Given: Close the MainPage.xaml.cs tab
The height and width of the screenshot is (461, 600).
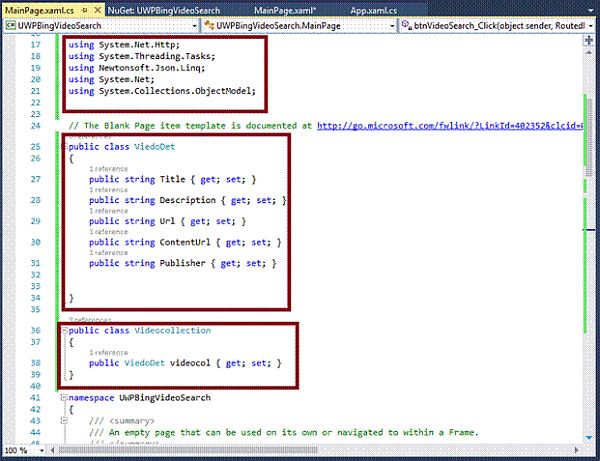Looking at the screenshot, I should click(x=98, y=10).
